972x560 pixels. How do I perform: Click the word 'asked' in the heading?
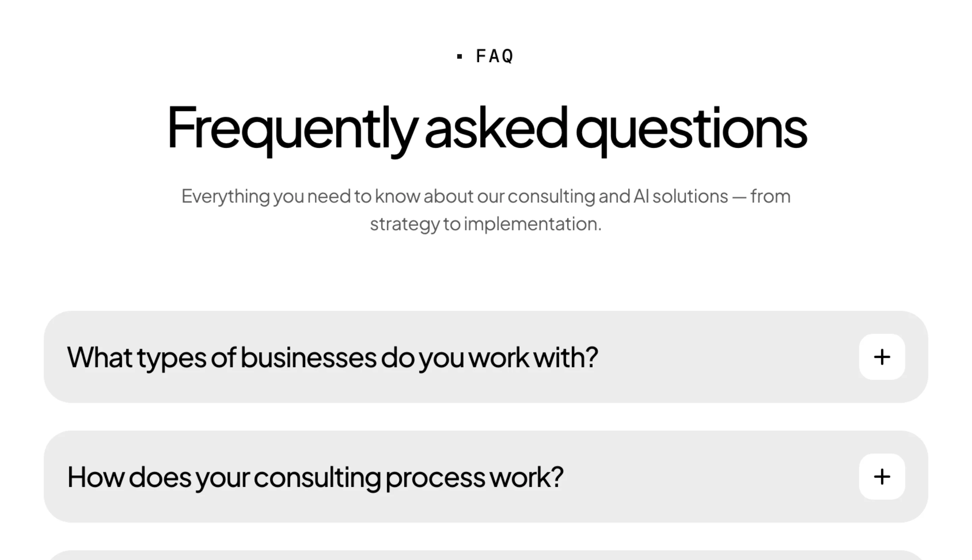click(x=496, y=127)
